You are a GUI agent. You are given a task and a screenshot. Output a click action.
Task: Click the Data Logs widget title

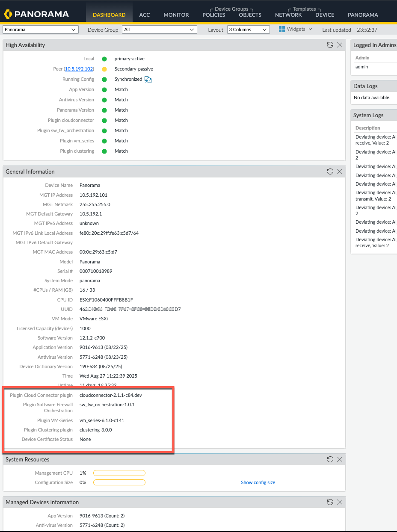(365, 86)
